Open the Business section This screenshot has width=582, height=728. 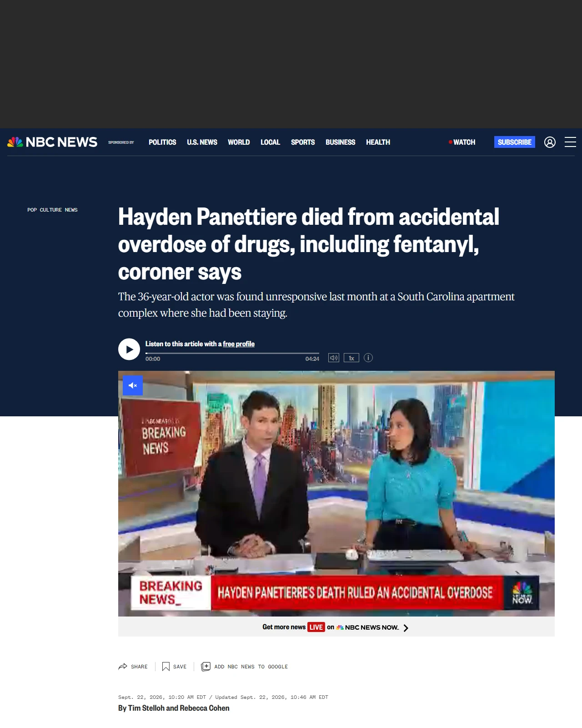coord(340,142)
